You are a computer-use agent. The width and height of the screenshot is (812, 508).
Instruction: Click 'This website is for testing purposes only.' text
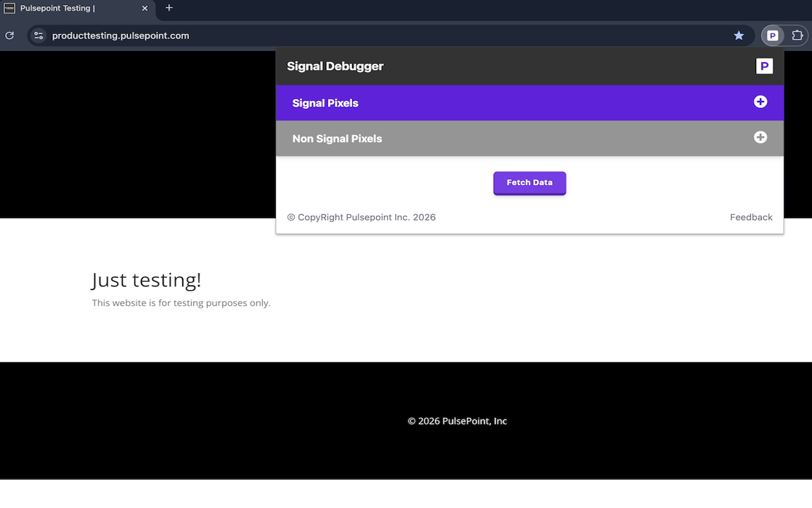coord(181,303)
